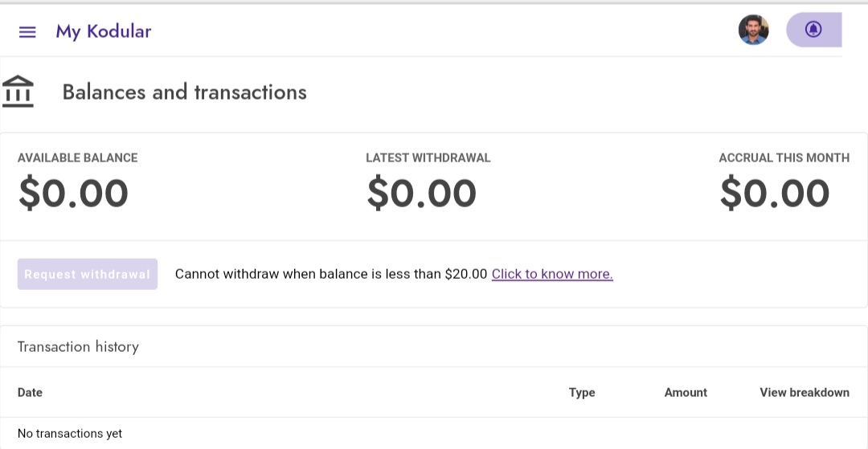Viewport: 868px width, 449px height.
Task: Click the latest withdrawal $0.00 amount
Action: (421, 194)
